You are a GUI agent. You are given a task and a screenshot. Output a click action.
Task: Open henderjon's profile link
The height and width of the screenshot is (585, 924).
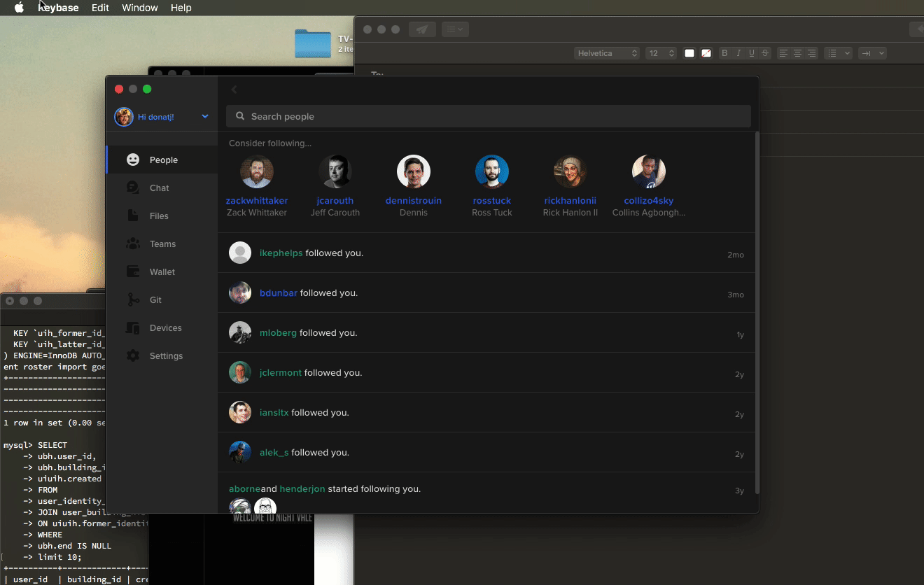pyautogui.click(x=302, y=489)
